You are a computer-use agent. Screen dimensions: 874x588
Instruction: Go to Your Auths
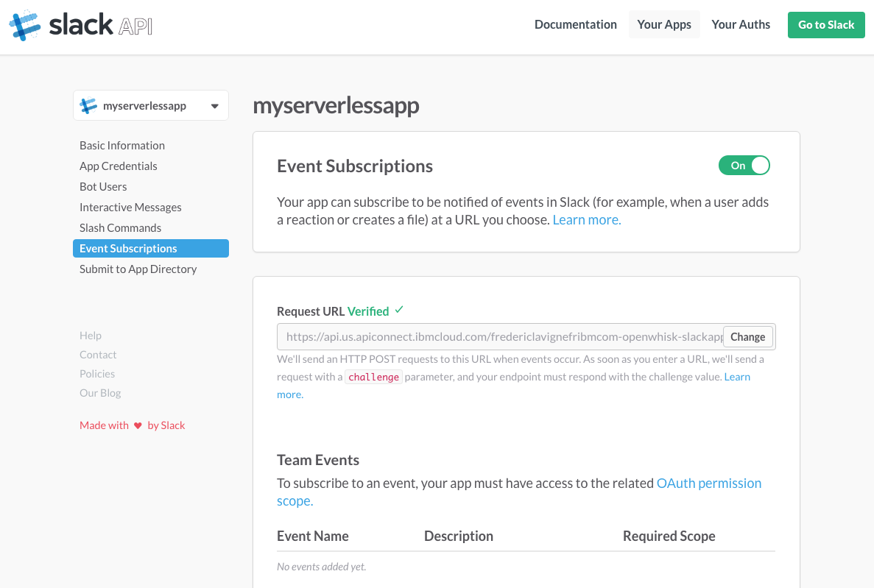pos(741,24)
